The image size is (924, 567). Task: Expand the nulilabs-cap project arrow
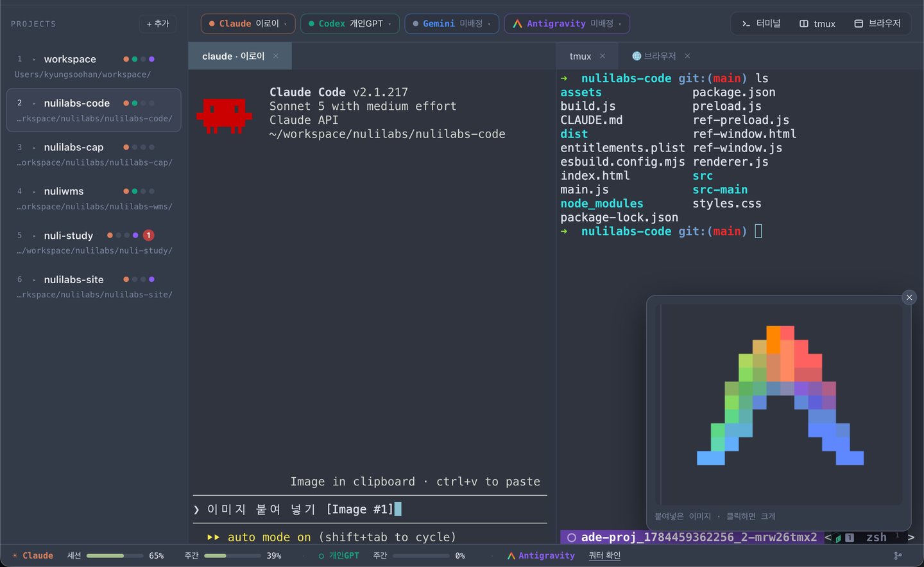[x=34, y=148]
